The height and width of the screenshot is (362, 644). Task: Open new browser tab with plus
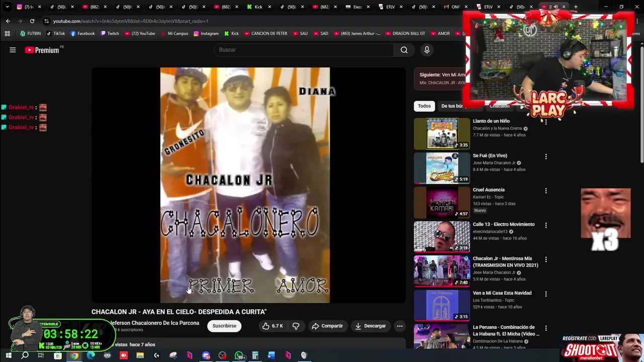(576, 7)
